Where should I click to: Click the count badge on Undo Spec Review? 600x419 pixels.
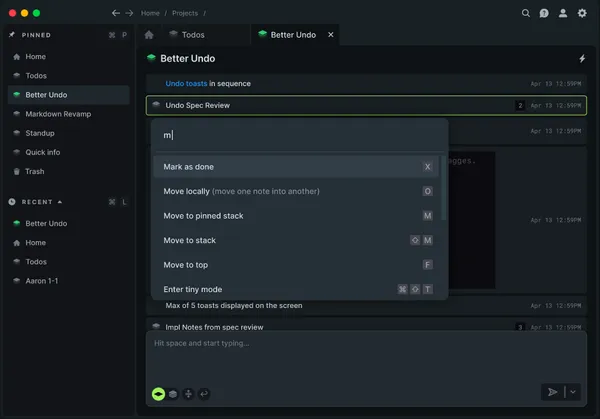(x=520, y=105)
